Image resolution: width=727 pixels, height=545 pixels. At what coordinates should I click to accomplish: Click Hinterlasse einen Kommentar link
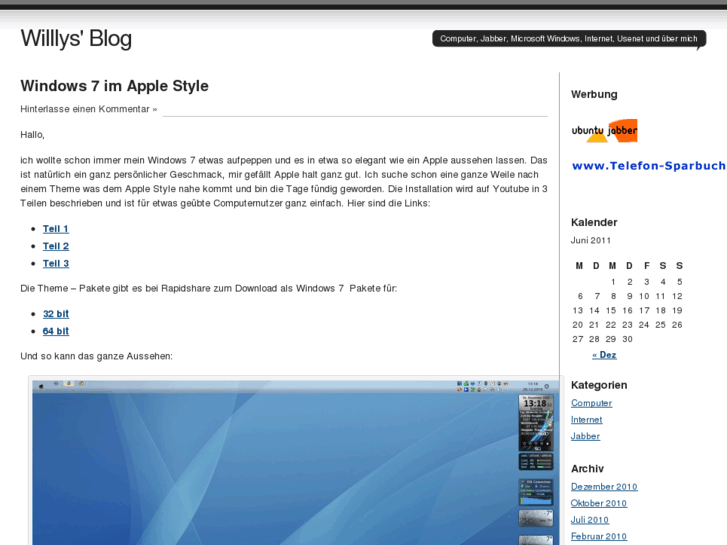(x=89, y=109)
